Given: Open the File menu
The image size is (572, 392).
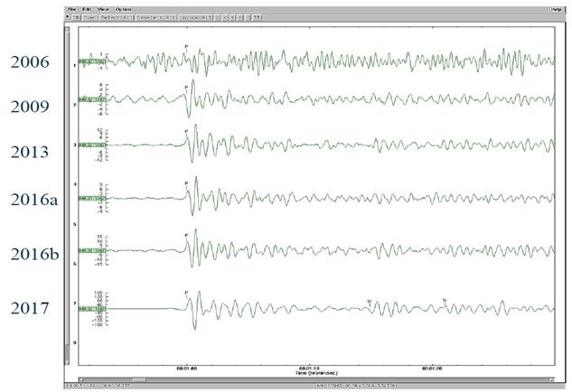Looking at the screenshot, I should pyautogui.click(x=70, y=9).
